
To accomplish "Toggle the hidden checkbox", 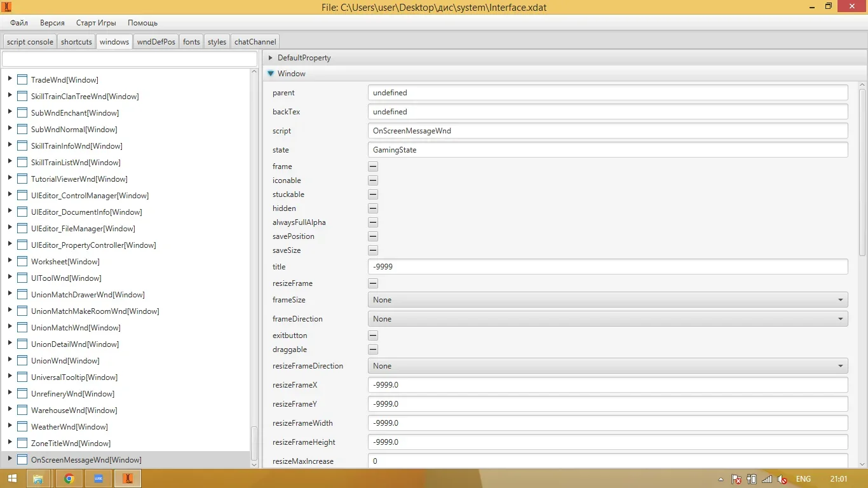I will coord(373,208).
